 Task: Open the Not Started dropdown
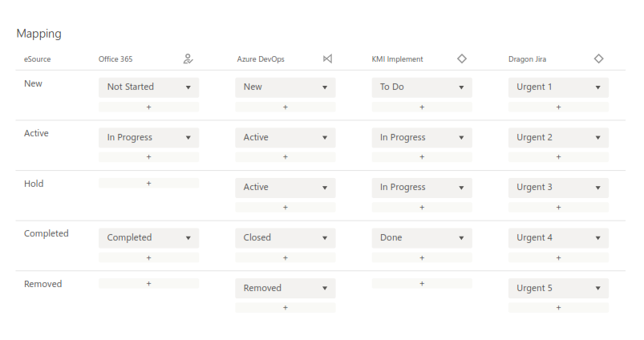[x=148, y=87]
